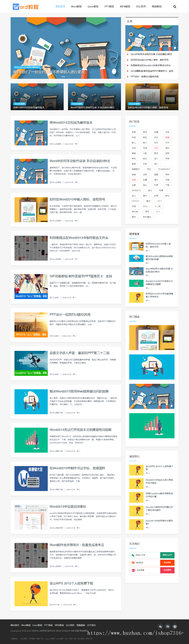Viewport: 189px width, 644px height.
Task: Open article 如何在Word2010中输入商标、版权符号 title
Action: pyautogui.click(x=77, y=199)
